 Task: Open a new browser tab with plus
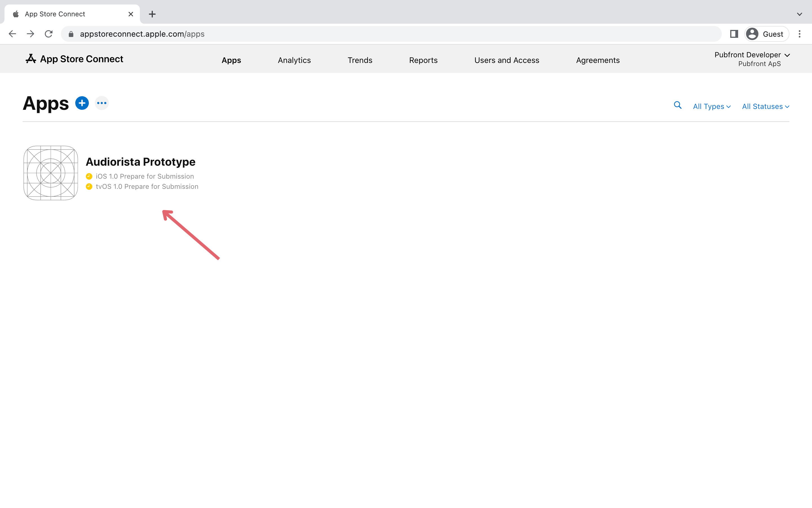pos(152,14)
